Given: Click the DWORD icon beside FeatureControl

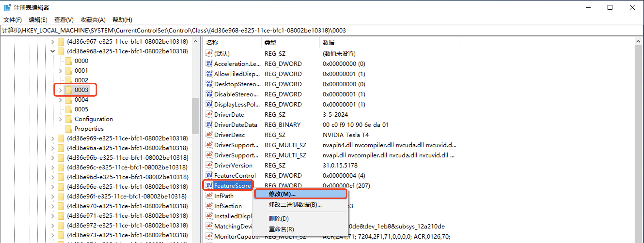Looking at the screenshot, I should point(209,175).
